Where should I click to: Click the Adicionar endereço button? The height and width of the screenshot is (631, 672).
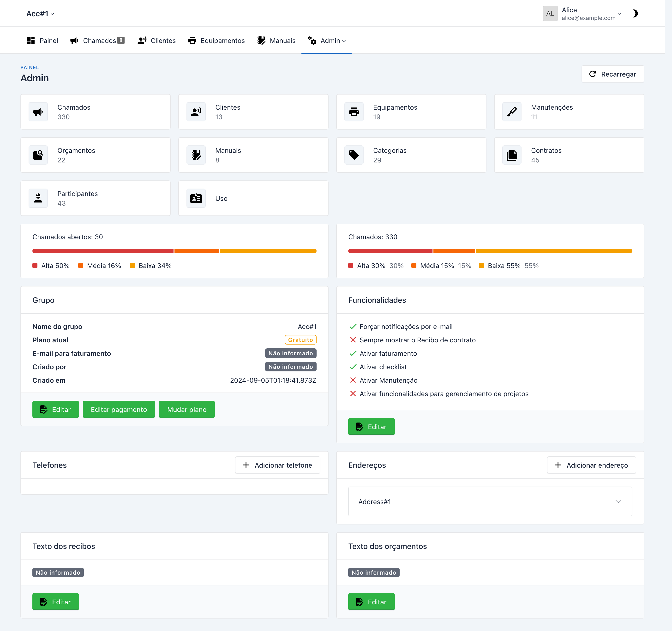coord(591,465)
